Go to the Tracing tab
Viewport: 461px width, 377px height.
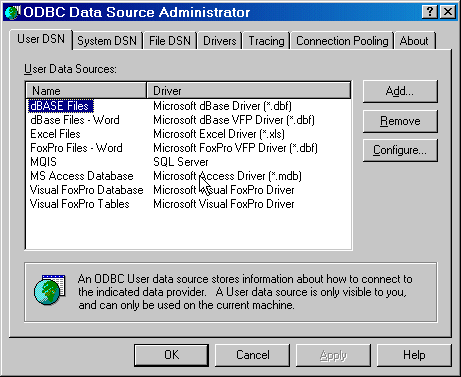(266, 41)
